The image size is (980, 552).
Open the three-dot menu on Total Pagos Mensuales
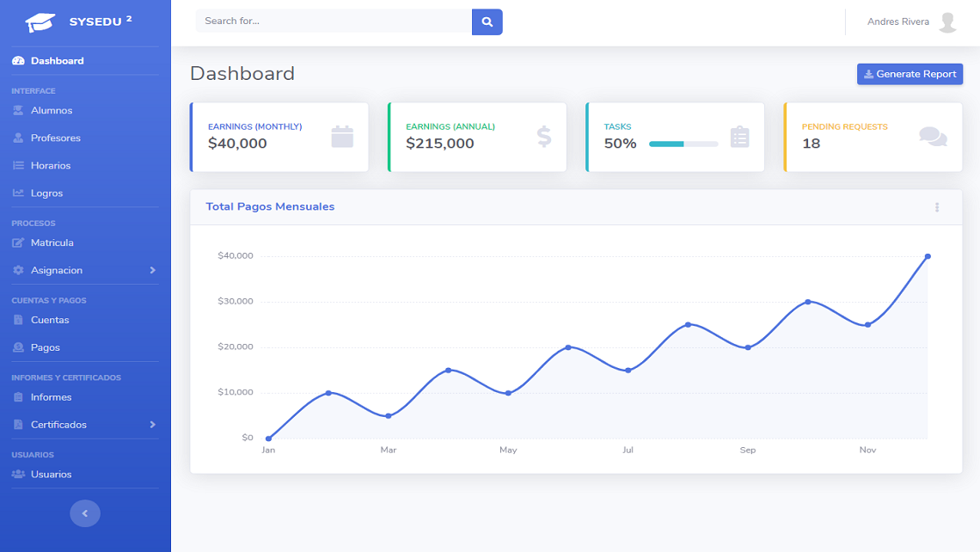pos(937,207)
